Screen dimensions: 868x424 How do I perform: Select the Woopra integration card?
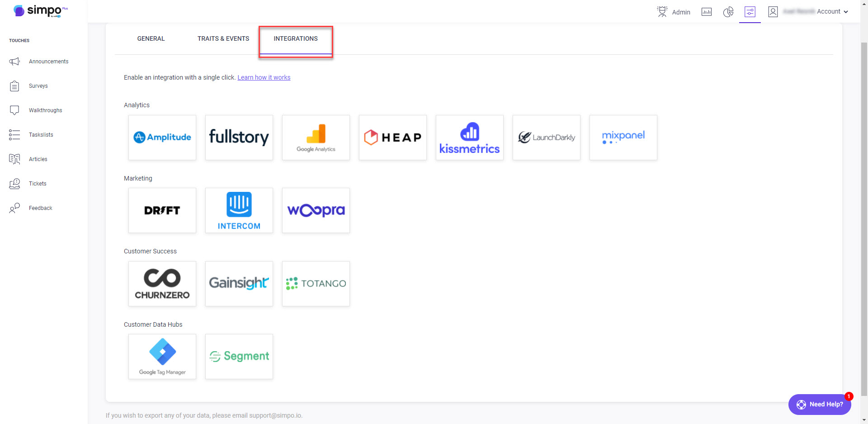point(316,210)
